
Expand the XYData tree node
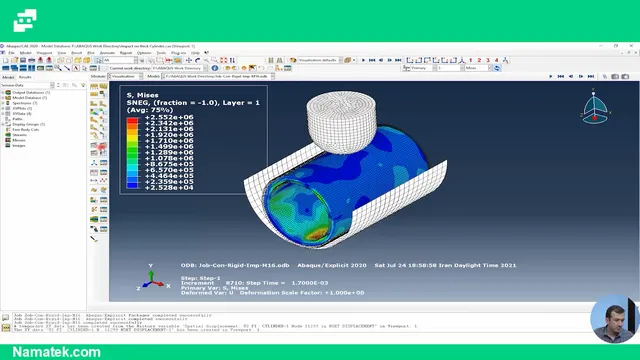tap(3, 114)
